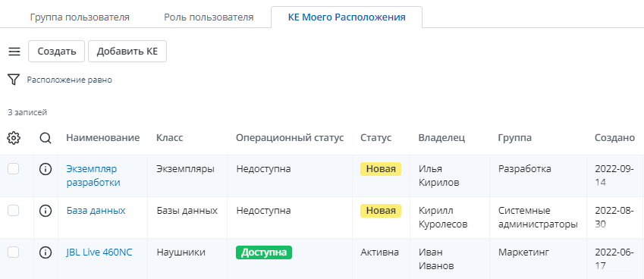Show info for Экземпляр разработки record
Image resolution: width=644 pixels, height=279 pixels.
tap(46, 169)
